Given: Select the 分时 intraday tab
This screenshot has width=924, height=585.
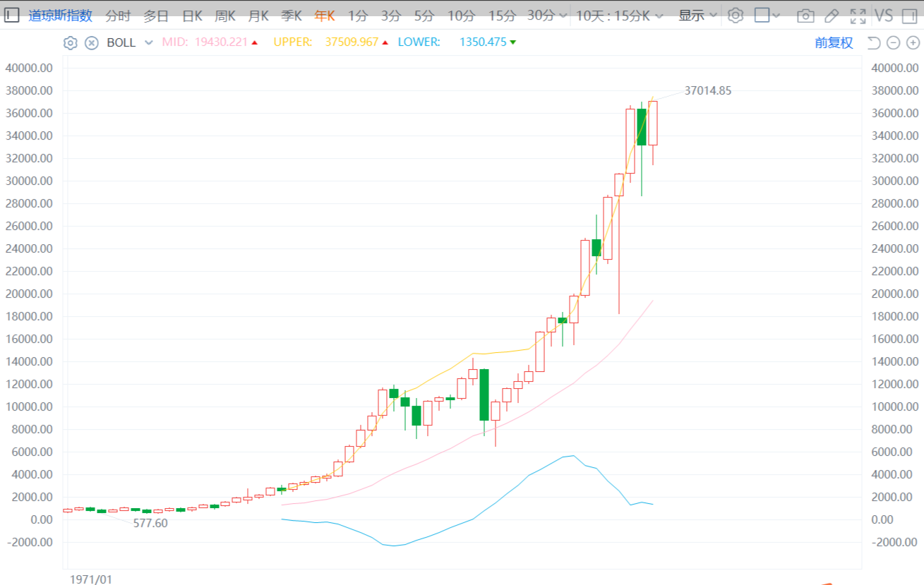Looking at the screenshot, I should [118, 15].
